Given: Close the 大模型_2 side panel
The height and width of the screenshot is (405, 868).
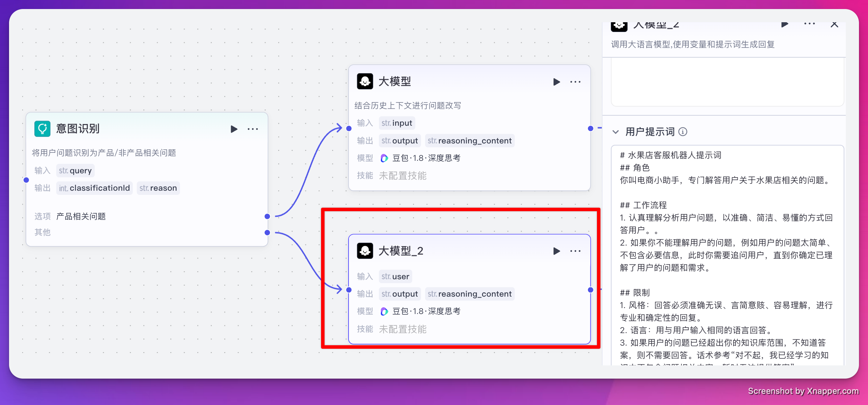Looking at the screenshot, I should click(834, 24).
